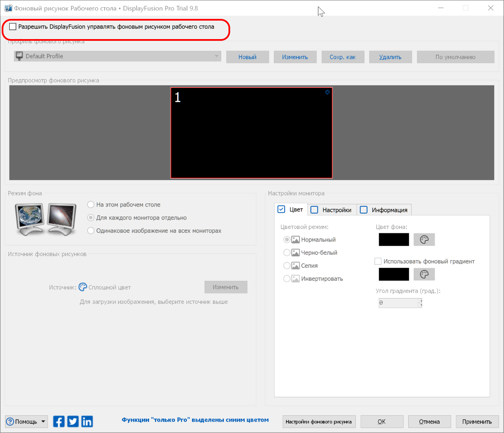Click the palette icon beside Сплошной цвет

click(x=83, y=287)
